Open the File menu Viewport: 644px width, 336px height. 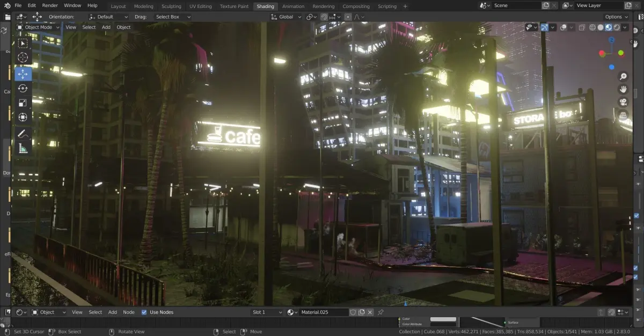18,5
